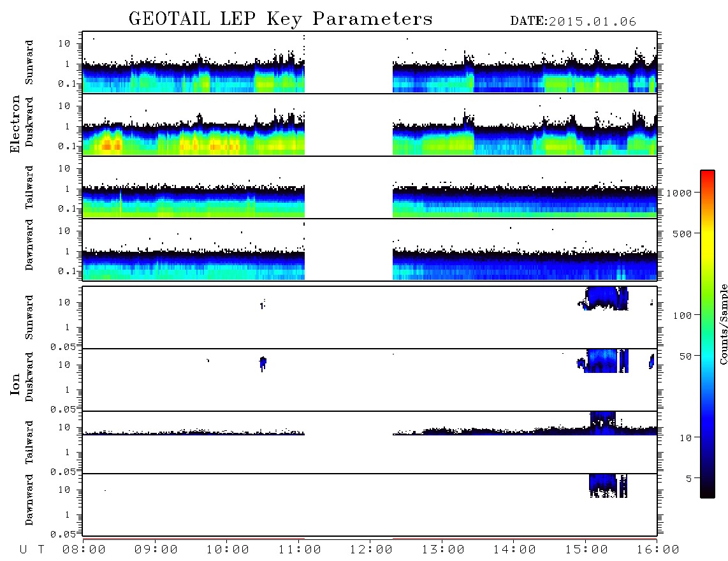Click the 'U T' axis label
Screen dimensions: 728x561
[32, 550]
